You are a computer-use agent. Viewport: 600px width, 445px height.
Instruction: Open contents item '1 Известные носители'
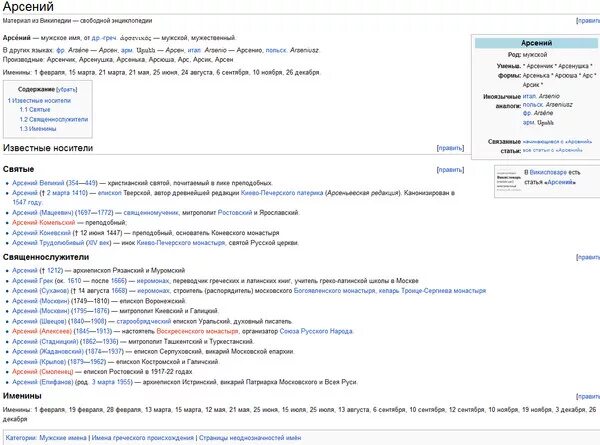[39, 101]
